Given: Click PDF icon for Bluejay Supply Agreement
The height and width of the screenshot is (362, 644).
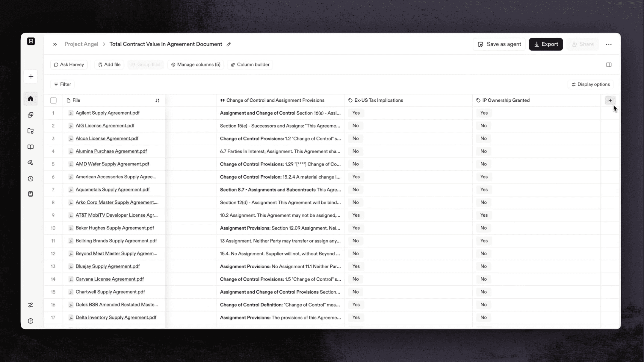Looking at the screenshot, I should [71, 267].
